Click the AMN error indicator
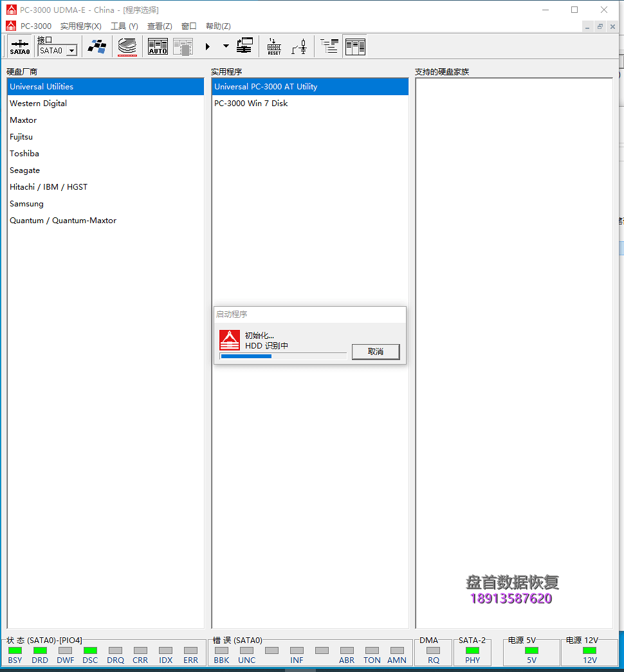The width and height of the screenshot is (624, 672). (x=397, y=651)
